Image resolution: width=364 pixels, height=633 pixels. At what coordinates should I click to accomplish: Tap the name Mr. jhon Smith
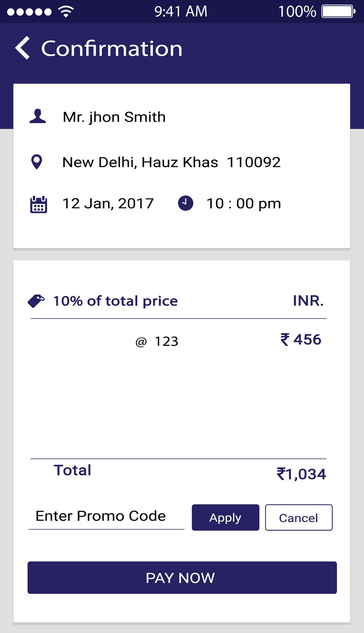tap(114, 117)
